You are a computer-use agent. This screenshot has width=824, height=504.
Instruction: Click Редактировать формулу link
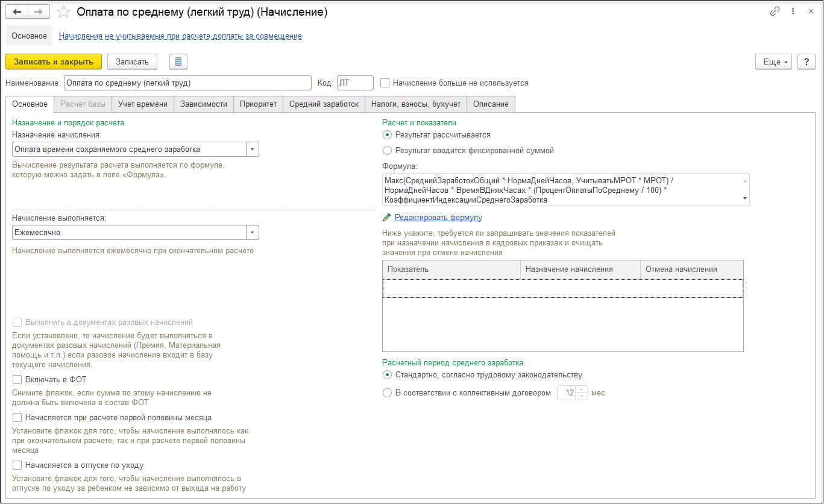point(438,218)
